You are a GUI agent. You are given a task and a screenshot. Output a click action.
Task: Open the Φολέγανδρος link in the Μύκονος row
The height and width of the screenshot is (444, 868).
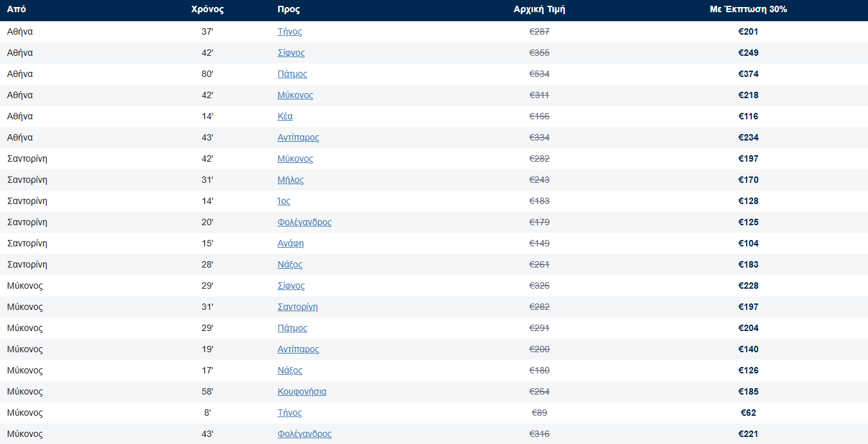point(304,434)
